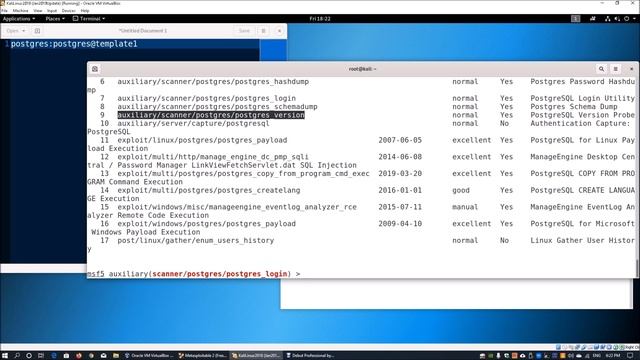Click highlighted auxiliary/scanner/postgres/postgres_version text
The height and width of the screenshot is (360, 640).
click(x=211, y=115)
